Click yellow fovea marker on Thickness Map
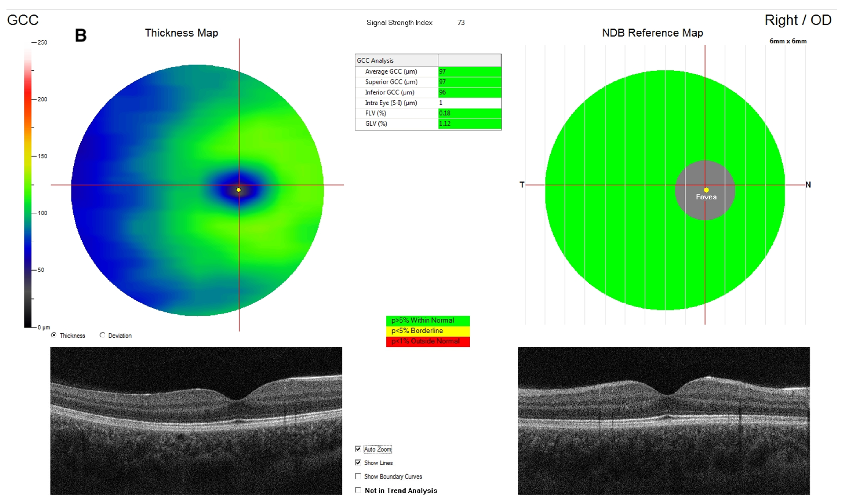 (x=239, y=190)
